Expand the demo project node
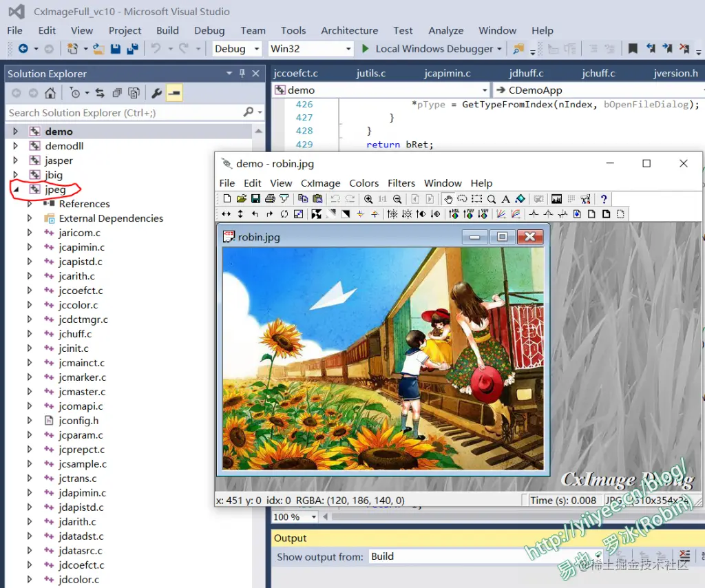The width and height of the screenshot is (705, 588). [x=15, y=132]
